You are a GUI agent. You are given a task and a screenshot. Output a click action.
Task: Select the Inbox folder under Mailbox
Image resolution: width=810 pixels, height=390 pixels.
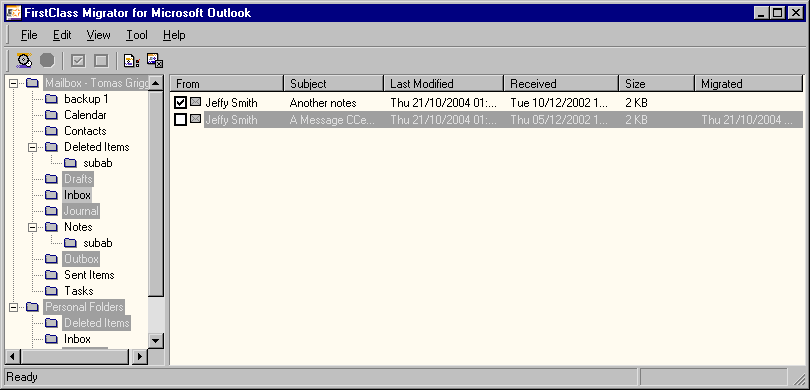pos(77,195)
